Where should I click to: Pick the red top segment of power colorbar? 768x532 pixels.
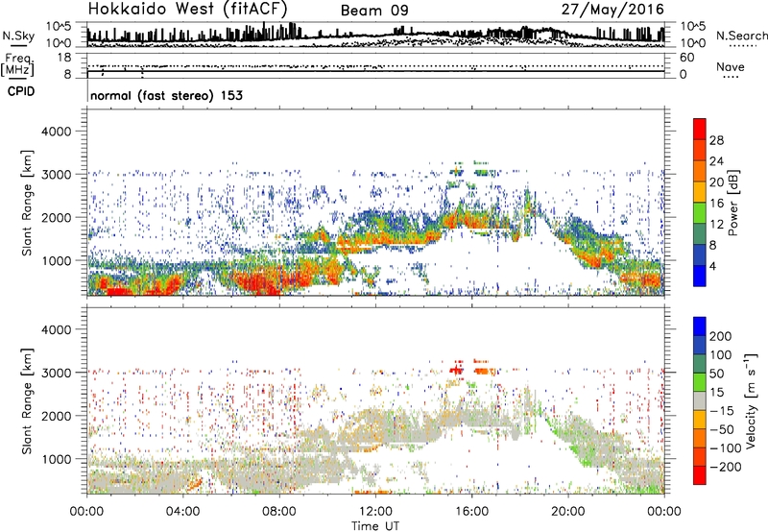point(700,130)
